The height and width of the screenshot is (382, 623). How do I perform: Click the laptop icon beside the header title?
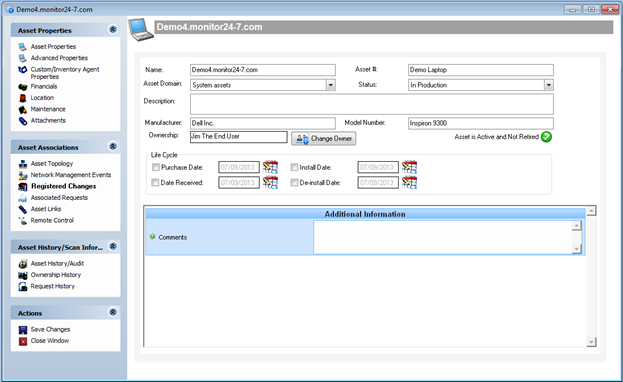pyautogui.click(x=141, y=30)
